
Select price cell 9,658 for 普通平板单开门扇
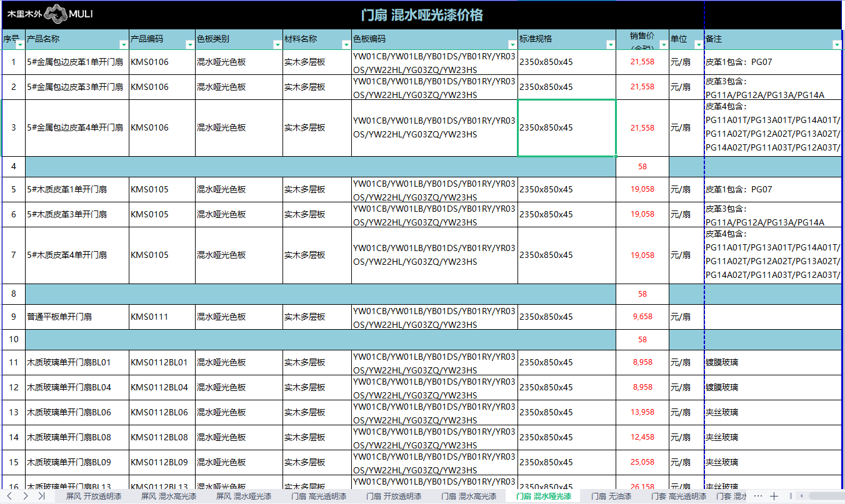coord(642,317)
